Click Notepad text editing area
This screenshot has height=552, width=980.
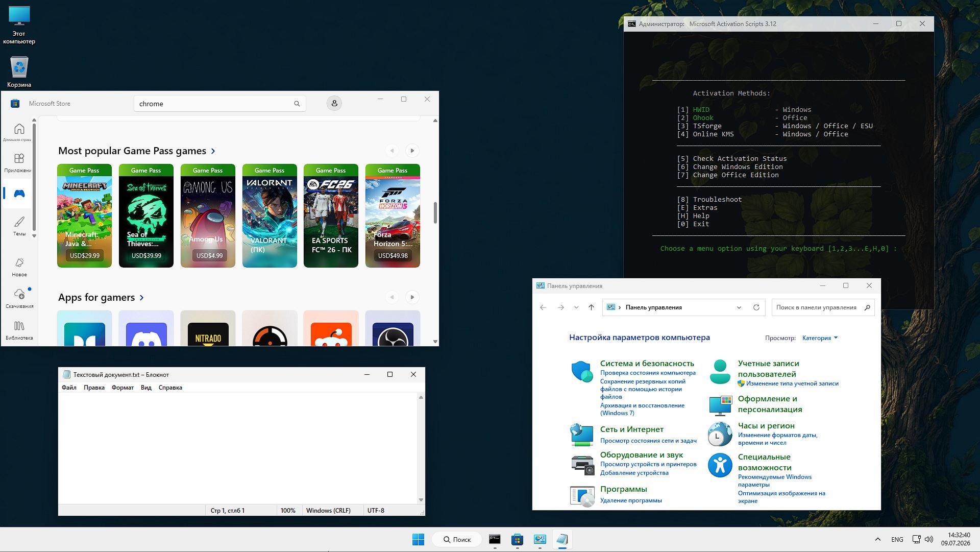click(x=238, y=448)
